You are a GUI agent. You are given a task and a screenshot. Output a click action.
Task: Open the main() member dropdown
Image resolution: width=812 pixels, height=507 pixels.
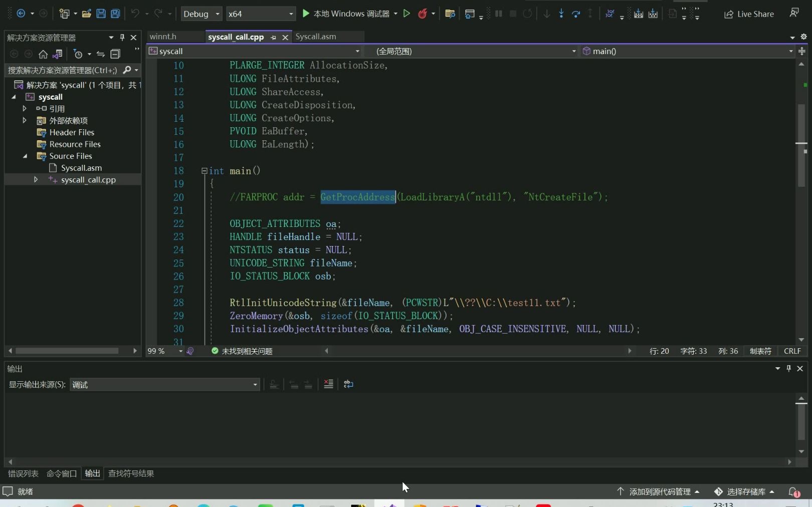point(687,51)
